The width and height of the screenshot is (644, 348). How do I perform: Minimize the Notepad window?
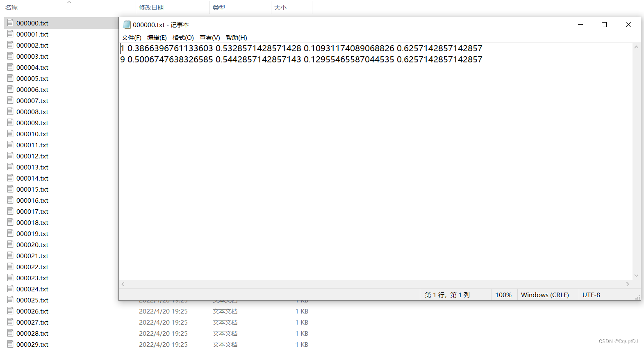pyautogui.click(x=580, y=25)
